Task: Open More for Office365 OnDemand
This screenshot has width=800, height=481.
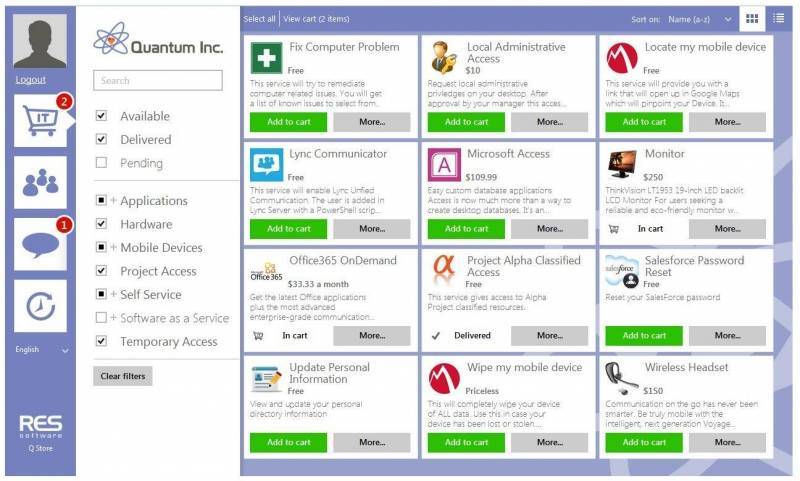Action: point(372,335)
